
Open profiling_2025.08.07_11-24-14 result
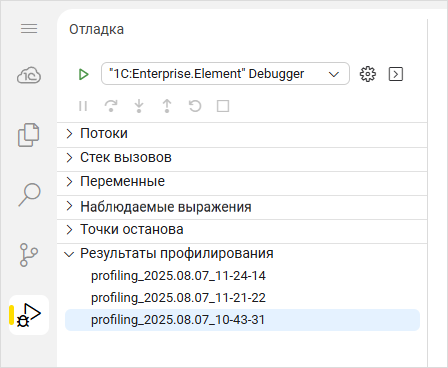click(242, 276)
